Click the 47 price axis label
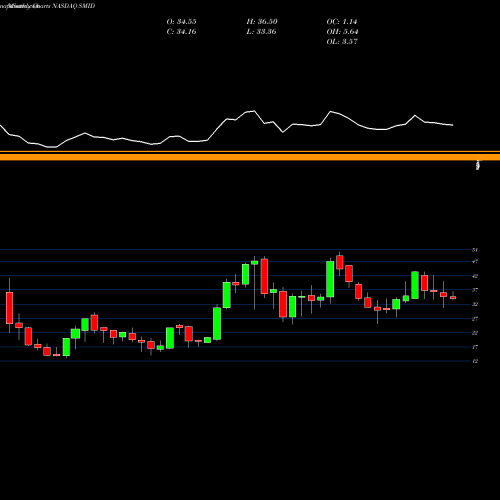500x500 pixels. click(x=475, y=262)
